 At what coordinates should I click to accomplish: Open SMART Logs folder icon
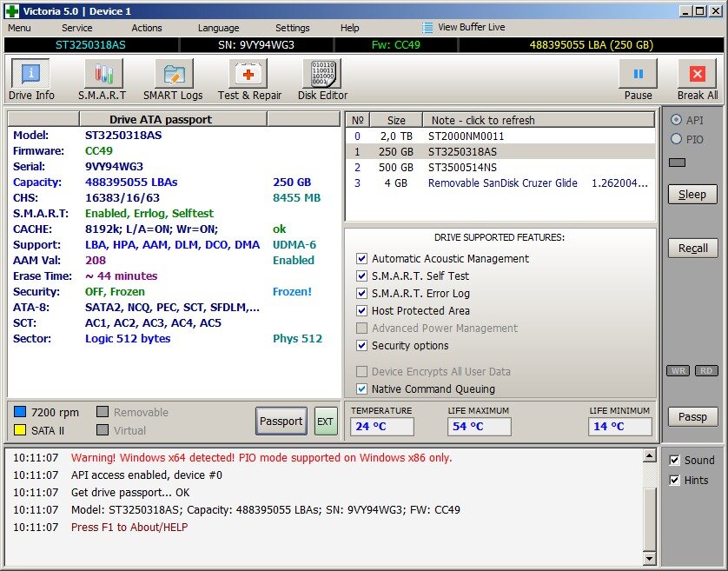pos(174,73)
